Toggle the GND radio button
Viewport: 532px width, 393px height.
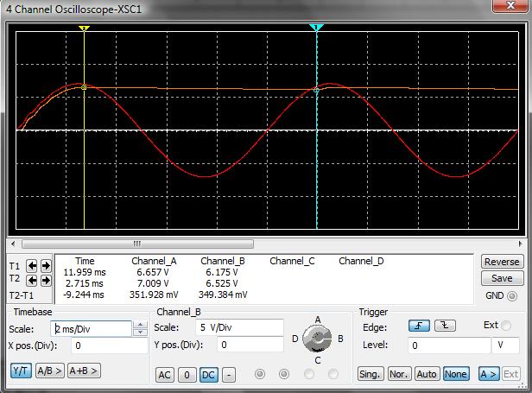(x=513, y=296)
